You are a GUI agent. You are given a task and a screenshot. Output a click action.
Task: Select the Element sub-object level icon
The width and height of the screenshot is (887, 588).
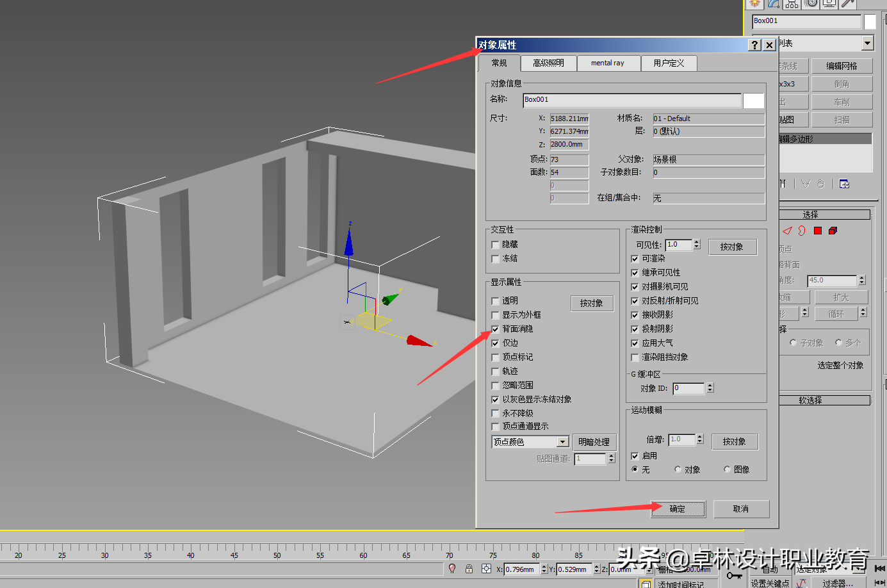coord(833,231)
